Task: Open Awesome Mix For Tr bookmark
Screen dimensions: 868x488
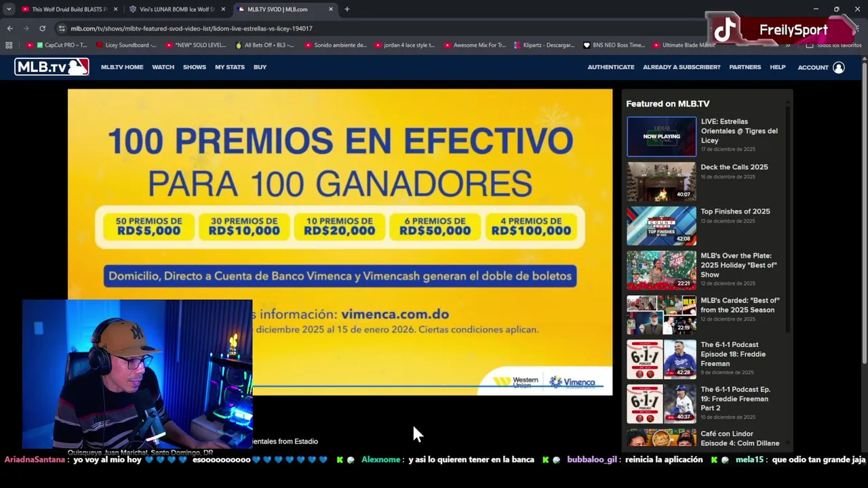Action: [474, 45]
